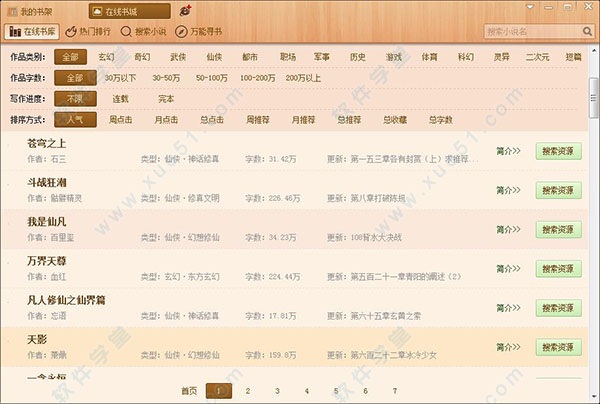Open the title bar dropdown arrow menu
Image resolution: width=600 pixels, height=404 pixels.
point(530,7)
